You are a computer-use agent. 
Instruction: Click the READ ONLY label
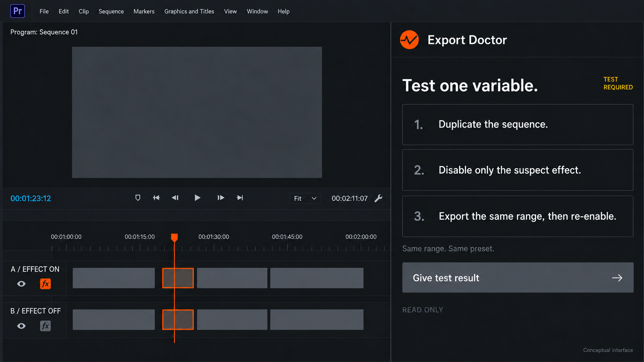[x=423, y=310]
